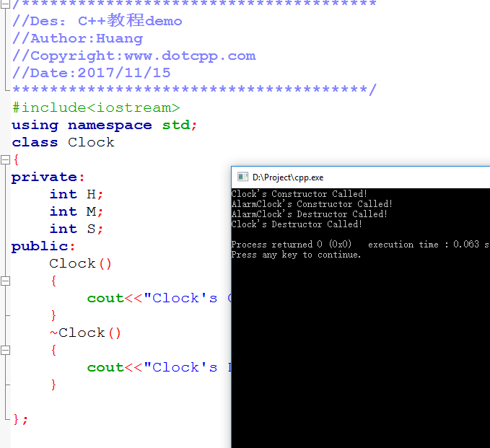Select the D:\Project\cpp.exe console title bar

pyautogui.click(x=361, y=177)
